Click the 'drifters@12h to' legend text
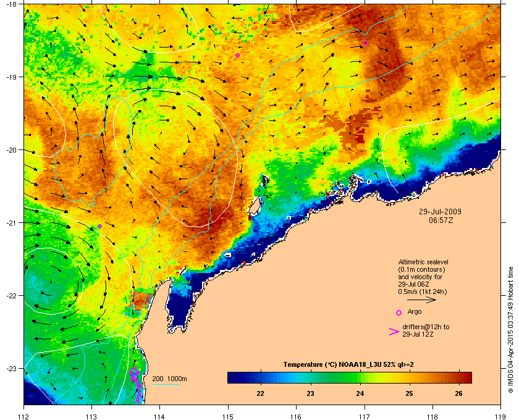This screenshot has width=519, height=420. click(426, 327)
